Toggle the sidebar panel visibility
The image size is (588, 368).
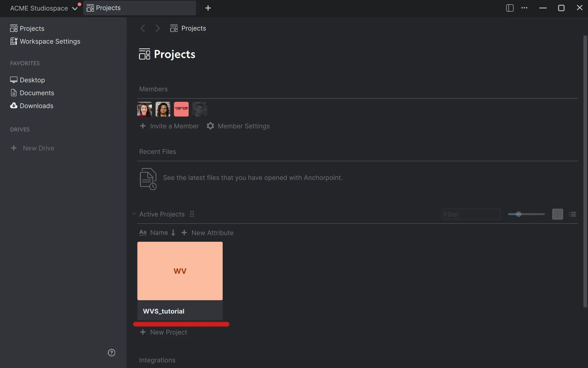(x=509, y=8)
